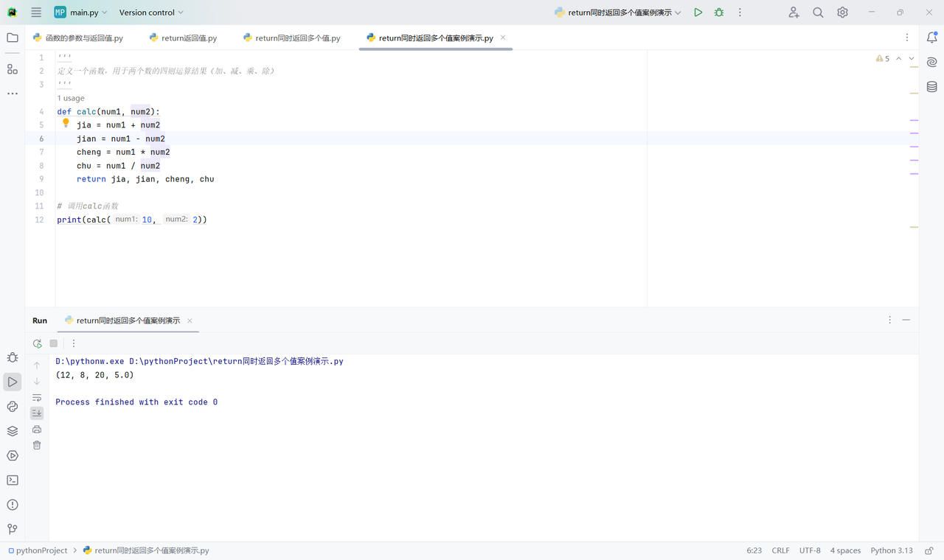The width and height of the screenshot is (944, 560).
Task: Clear the Run console output with the trash icon
Action: pos(36,445)
